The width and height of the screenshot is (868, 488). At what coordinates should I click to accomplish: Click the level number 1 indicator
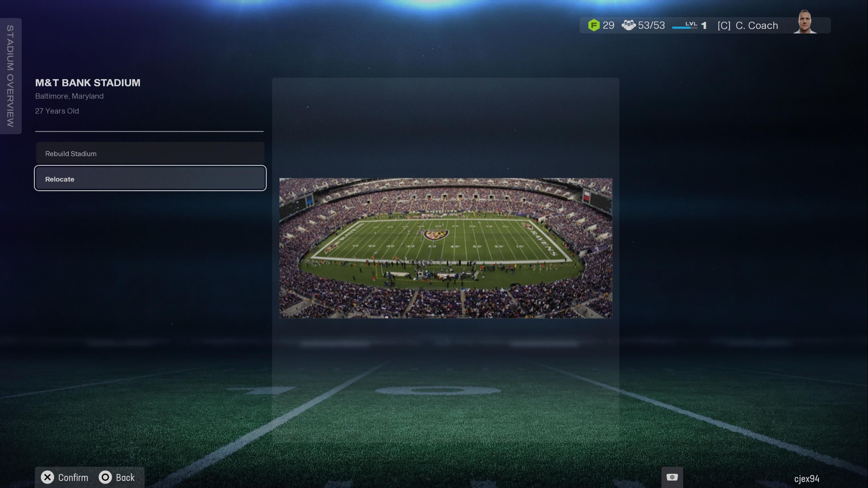coord(704,26)
